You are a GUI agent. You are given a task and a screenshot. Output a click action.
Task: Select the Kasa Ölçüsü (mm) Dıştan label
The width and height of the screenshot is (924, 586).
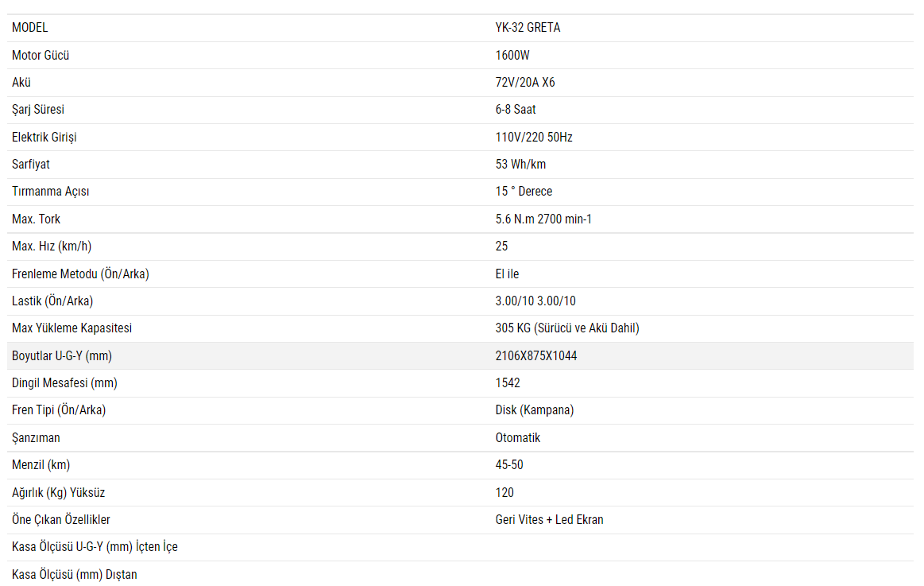pyautogui.click(x=75, y=575)
